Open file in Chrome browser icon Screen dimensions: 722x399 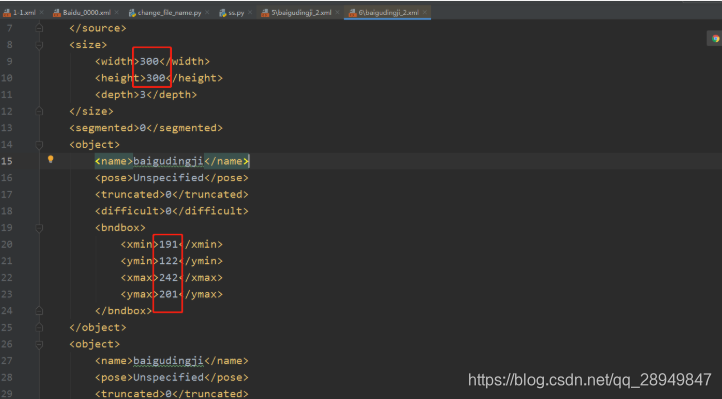point(715,39)
